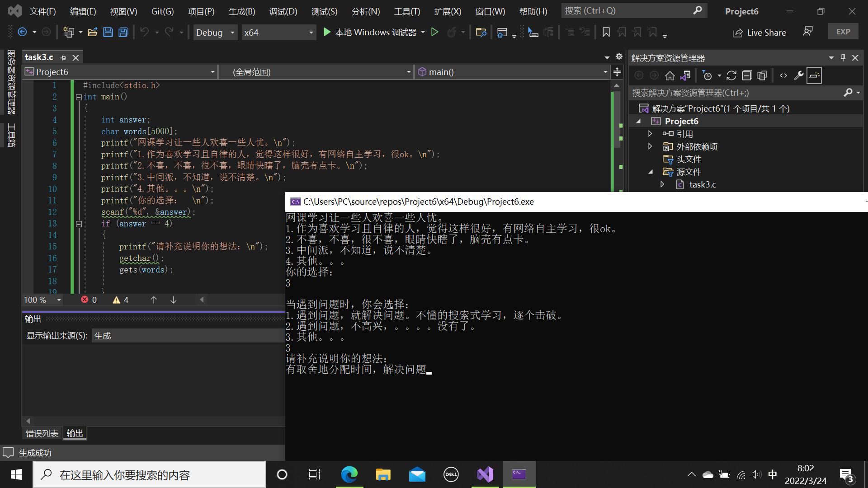Switch to the 错误列表 error list tab
This screenshot has width=868, height=488.
(42, 433)
